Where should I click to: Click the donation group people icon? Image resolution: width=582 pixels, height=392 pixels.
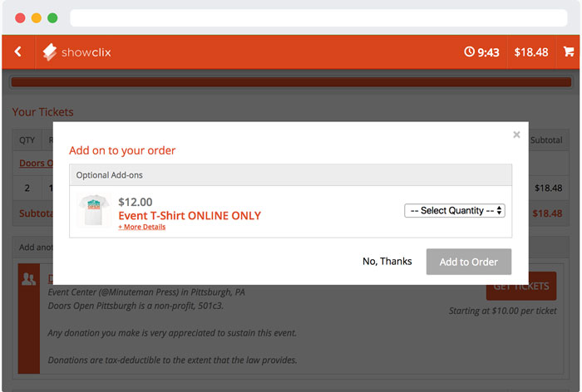(27, 281)
